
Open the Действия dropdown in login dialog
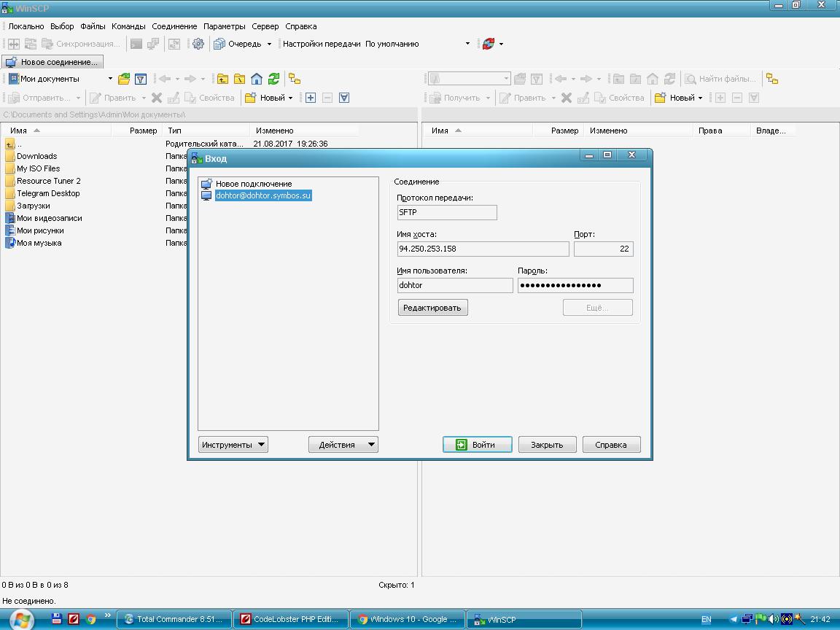343,445
